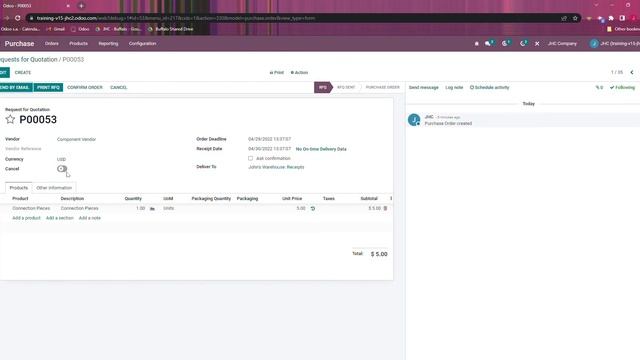Toggle the Cancel switch

(x=62, y=169)
